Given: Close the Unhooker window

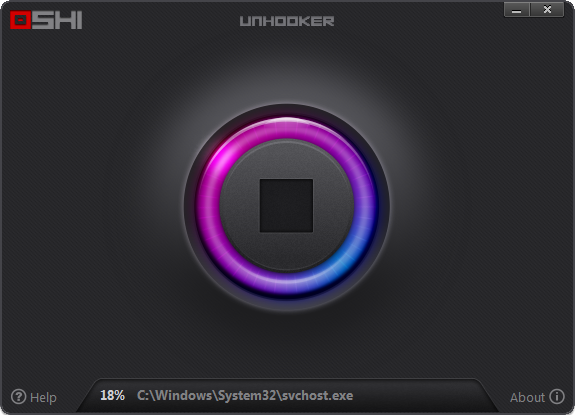Looking at the screenshot, I should pyautogui.click(x=547, y=10).
